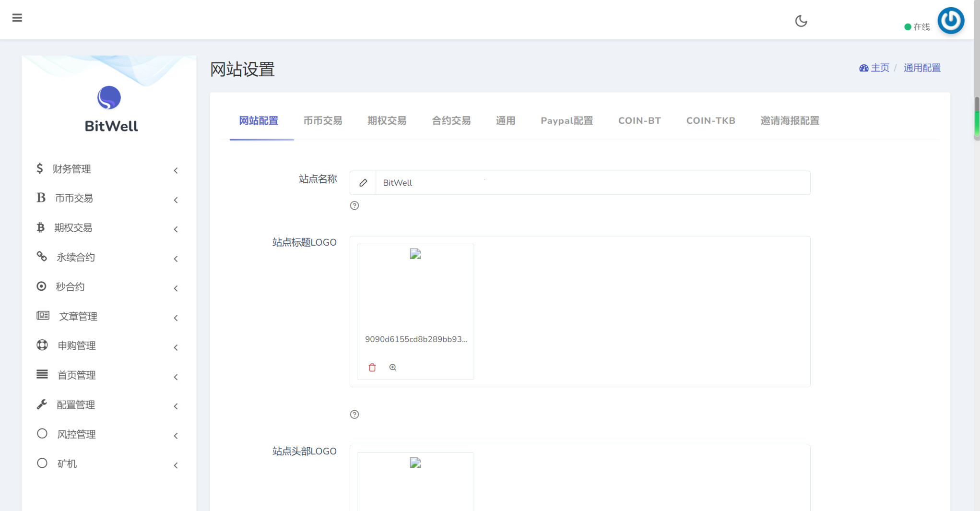Switch to the Paypal配置 tab
Viewport: 980px width, 511px height.
(567, 121)
